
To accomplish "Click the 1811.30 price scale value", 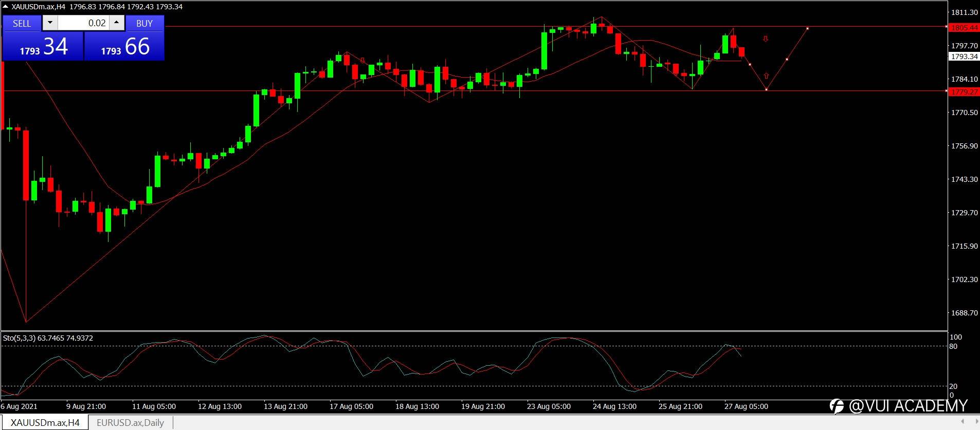I will 964,12.
